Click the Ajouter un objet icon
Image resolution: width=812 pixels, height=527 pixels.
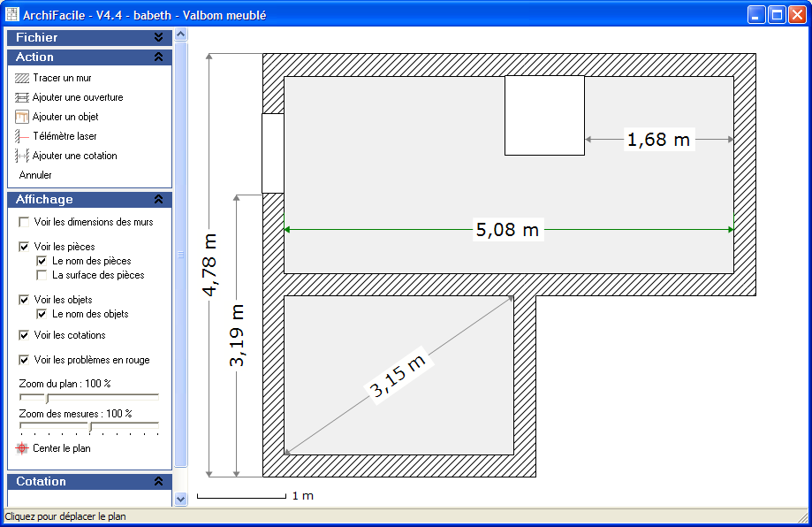[x=22, y=117]
